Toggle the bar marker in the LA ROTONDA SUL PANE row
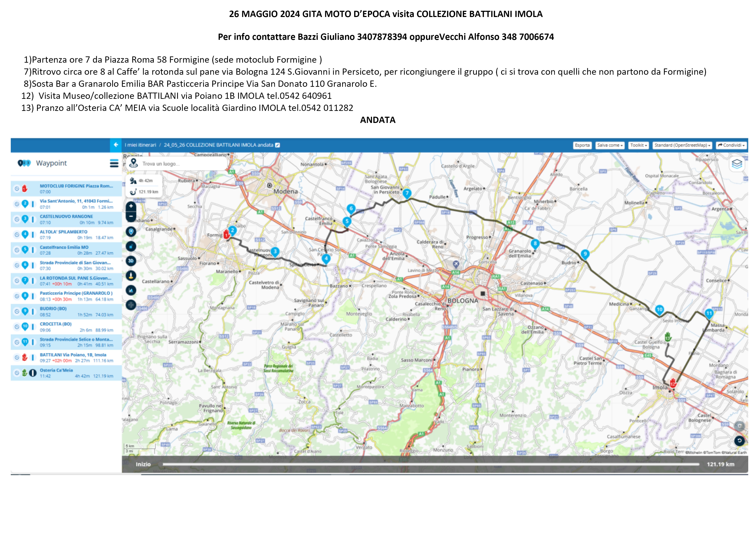Screen dimensions: 756x534 click(x=33, y=281)
